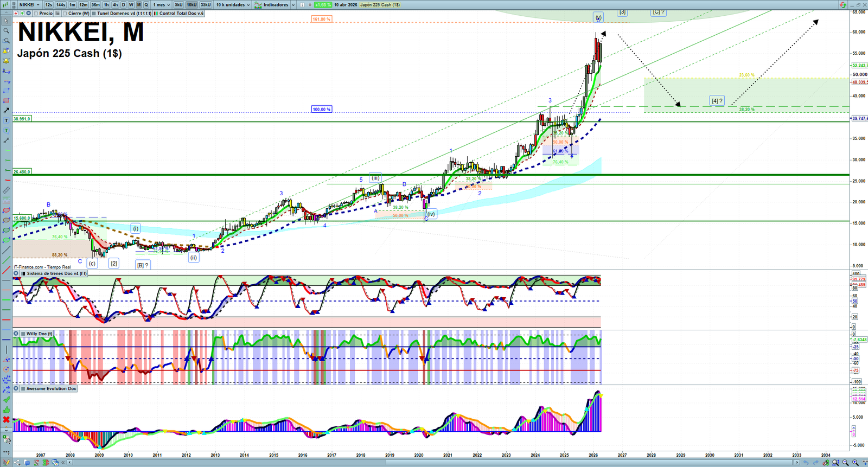This screenshot has width=868, height=467.
Task: Choose the brown ellipse drawing tool
Action: point(6,220)
